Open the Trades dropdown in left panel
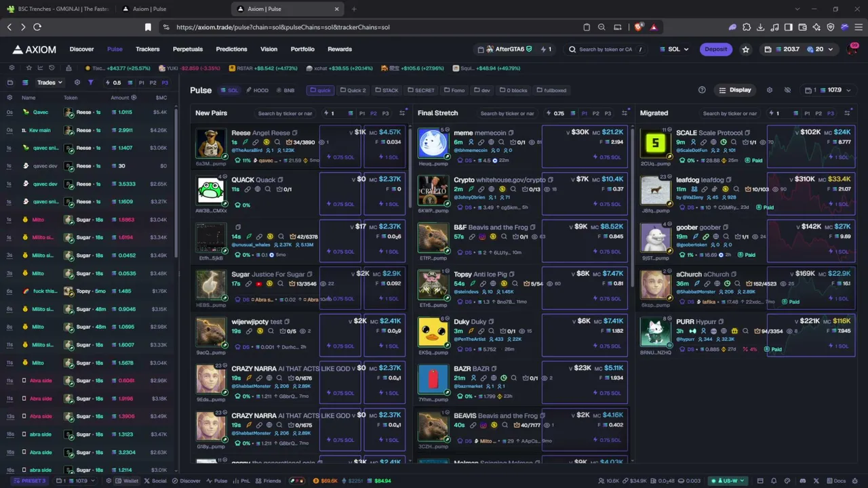868x488 pixels. [50, 83]
